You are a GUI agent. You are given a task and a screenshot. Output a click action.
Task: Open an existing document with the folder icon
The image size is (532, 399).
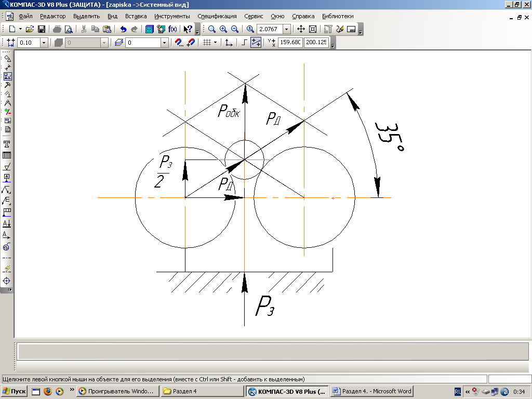(30, 29)
